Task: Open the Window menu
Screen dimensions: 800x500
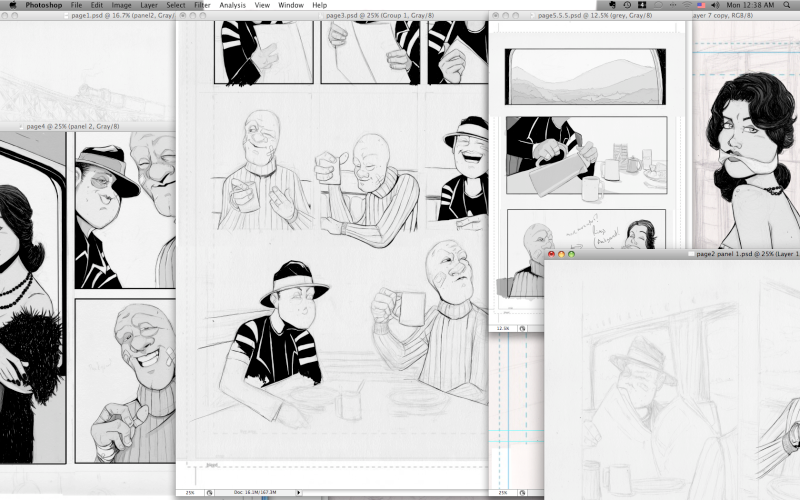Action: 291,5
